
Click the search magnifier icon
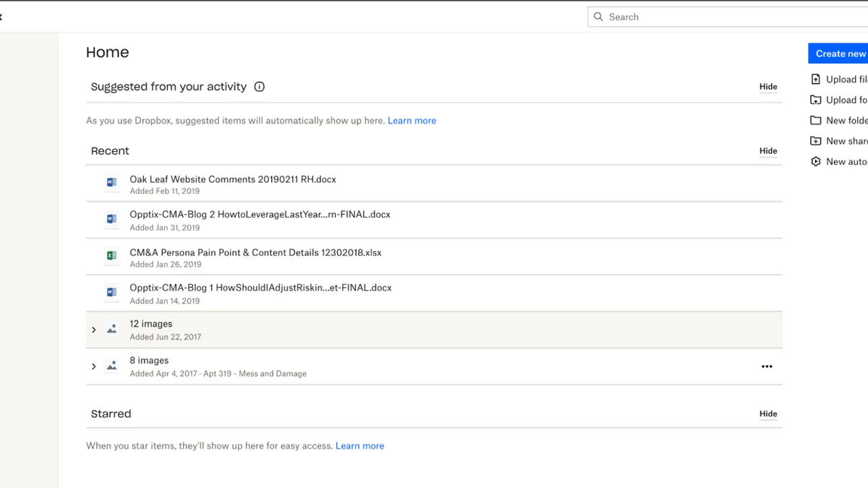598,17
